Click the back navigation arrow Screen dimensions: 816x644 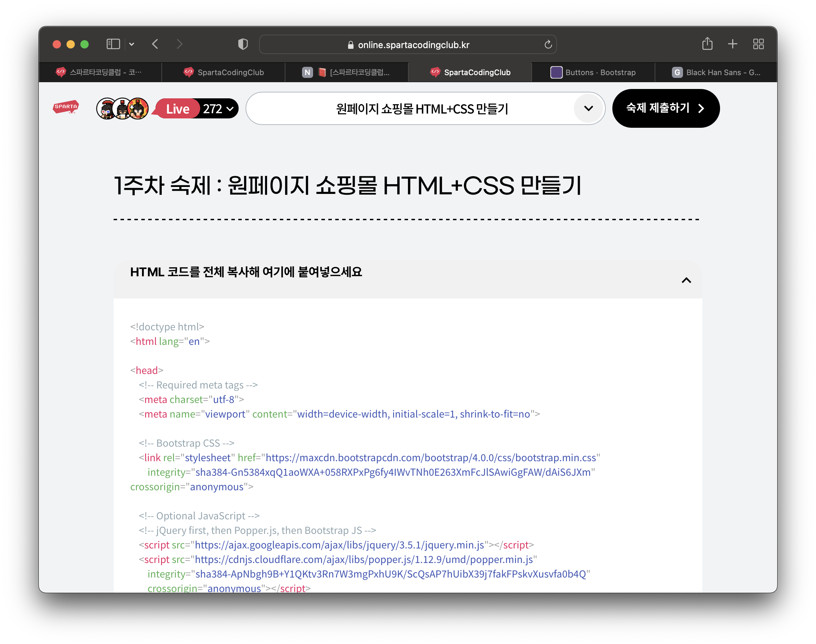click(x=156, y=44)
